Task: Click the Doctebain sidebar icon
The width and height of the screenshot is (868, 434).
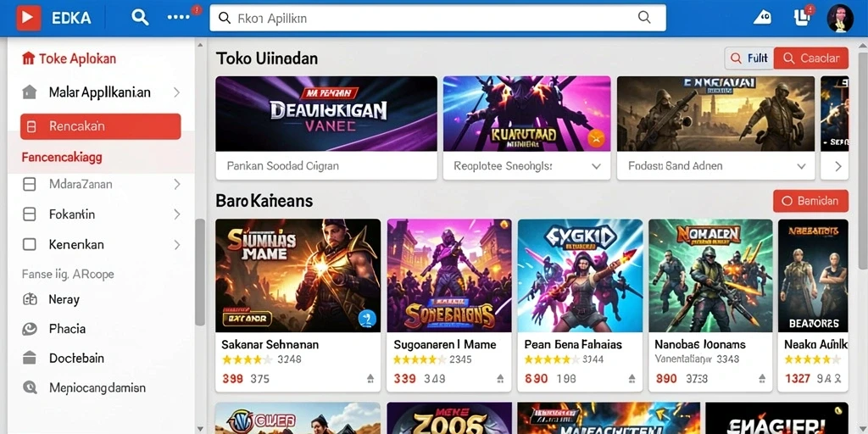Action: point(30,359)
